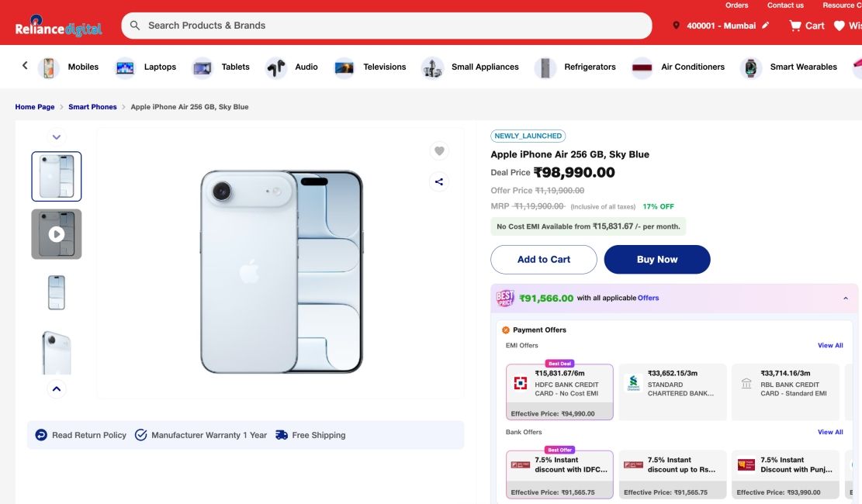This screenshot has width=862, height=504.
Task: Select 7.5% IDFC instant discount offer
Action: click(559, 475)
